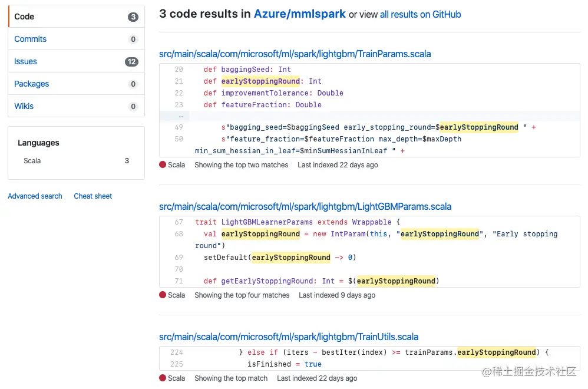588x389 pixels.
Task: Open the LightGBMParams.scala file link
Action: [x=305, y=207]
